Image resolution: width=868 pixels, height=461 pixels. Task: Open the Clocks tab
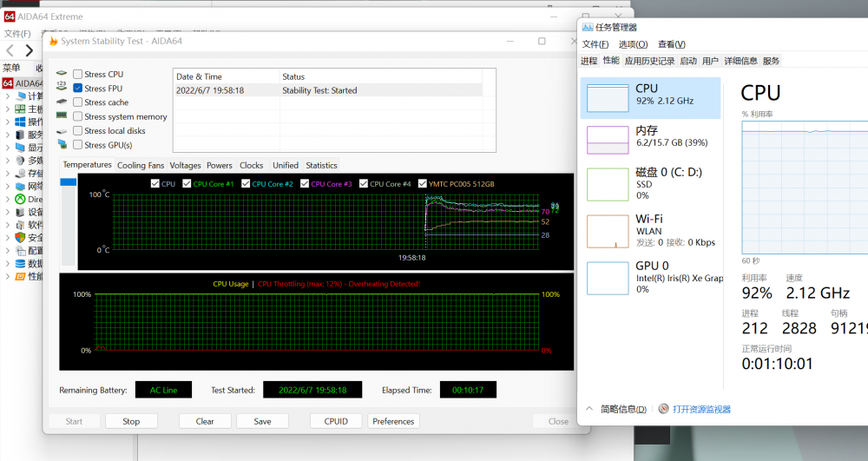pyautogui.click(x=252, y=165)
